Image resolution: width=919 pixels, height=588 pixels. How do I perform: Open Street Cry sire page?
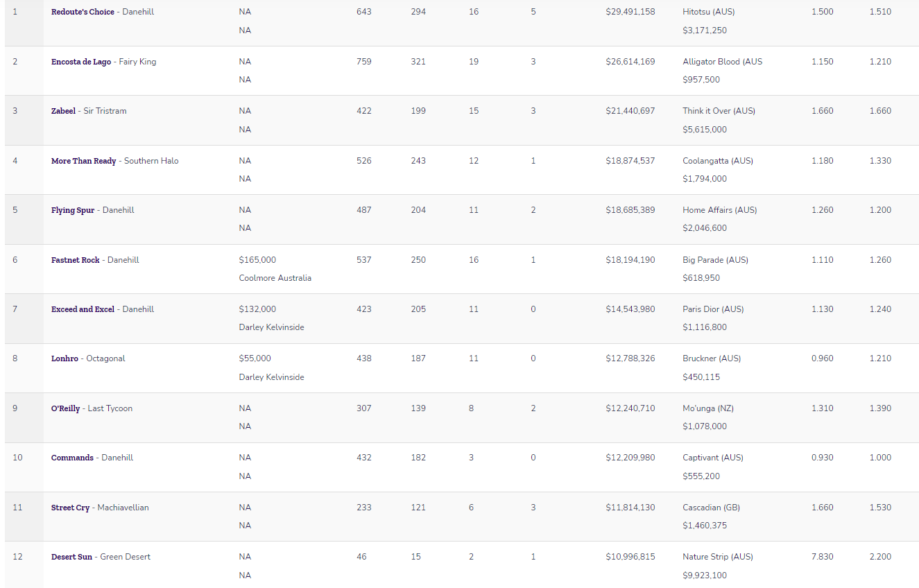(70, 508)
